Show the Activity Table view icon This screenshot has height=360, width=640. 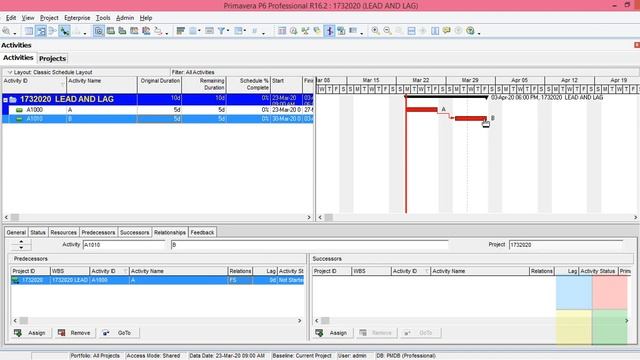pyautogui.click(x=29, y=31)
